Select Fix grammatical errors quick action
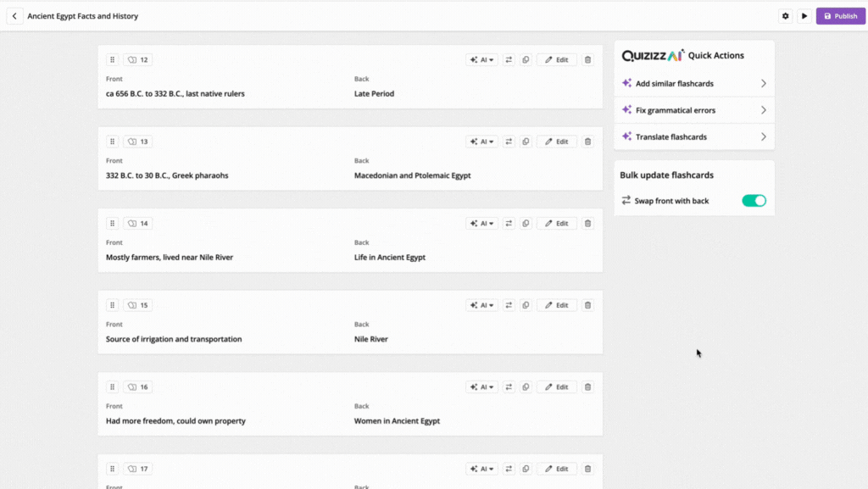Viewport: 868px width, 489px height. 694,110
